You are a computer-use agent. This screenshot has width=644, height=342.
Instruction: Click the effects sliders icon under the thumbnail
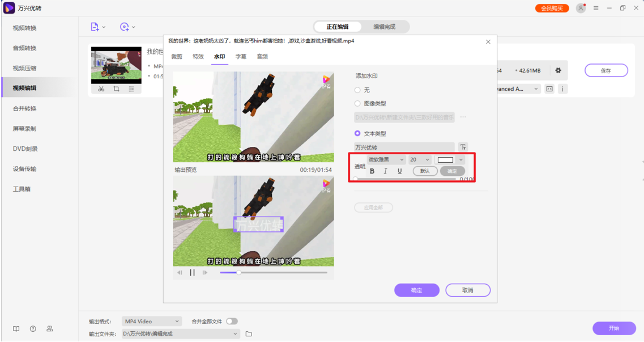pyautogui.click(x=131, y=89)
